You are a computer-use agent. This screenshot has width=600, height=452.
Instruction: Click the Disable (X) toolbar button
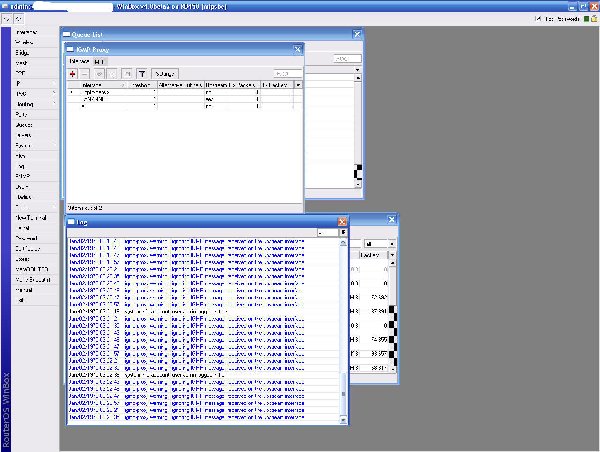click(112, 74)
